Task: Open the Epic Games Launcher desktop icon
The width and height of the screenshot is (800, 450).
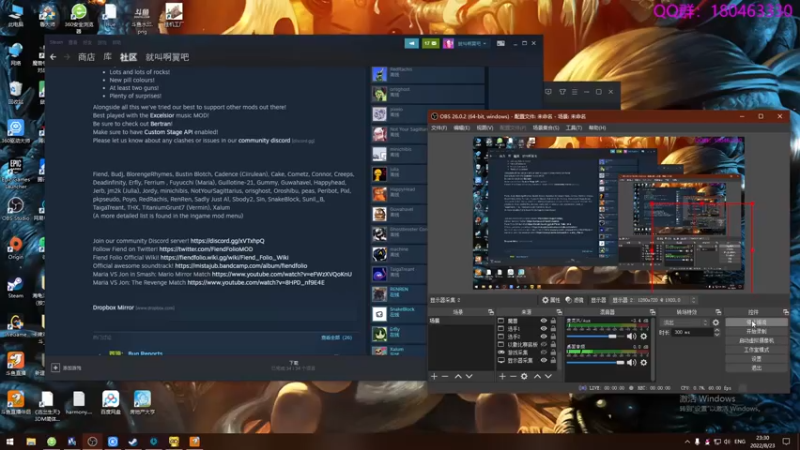Action: point(15,173)
